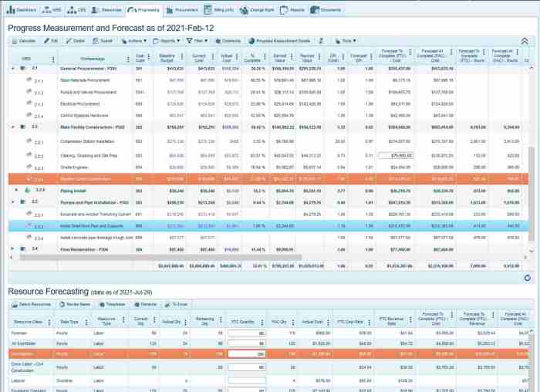Expand the 2.4 Final Reclamation row

point(13,248)
